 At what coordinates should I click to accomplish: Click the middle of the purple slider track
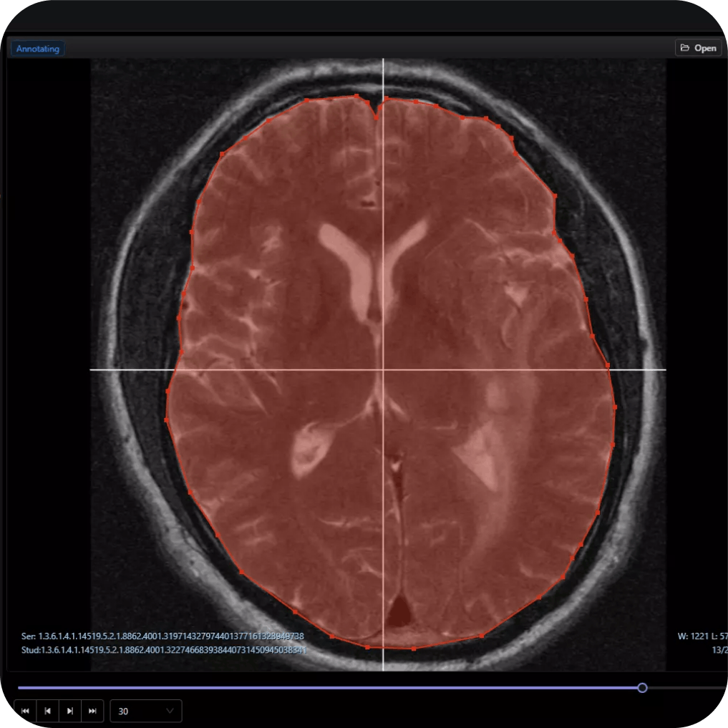point(329,688)
